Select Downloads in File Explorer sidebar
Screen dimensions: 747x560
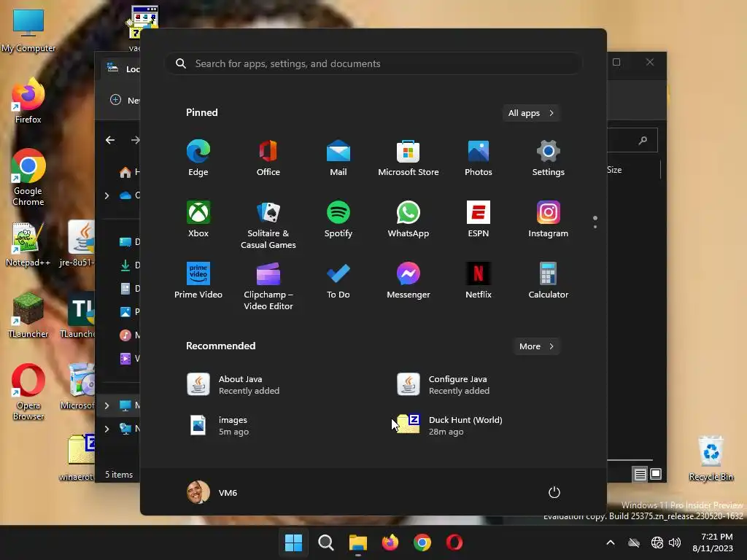point(128,265)
